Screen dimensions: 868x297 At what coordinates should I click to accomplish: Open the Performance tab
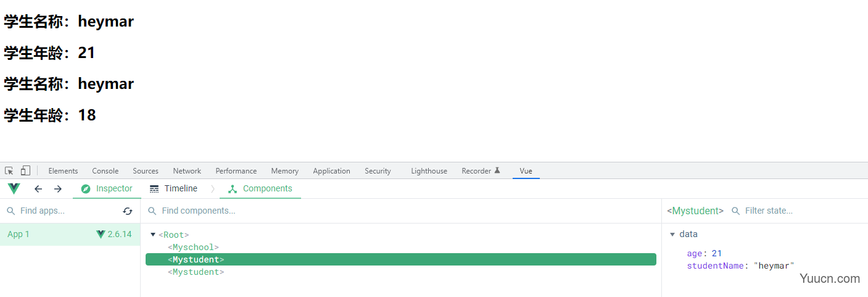tap(236, 171)
